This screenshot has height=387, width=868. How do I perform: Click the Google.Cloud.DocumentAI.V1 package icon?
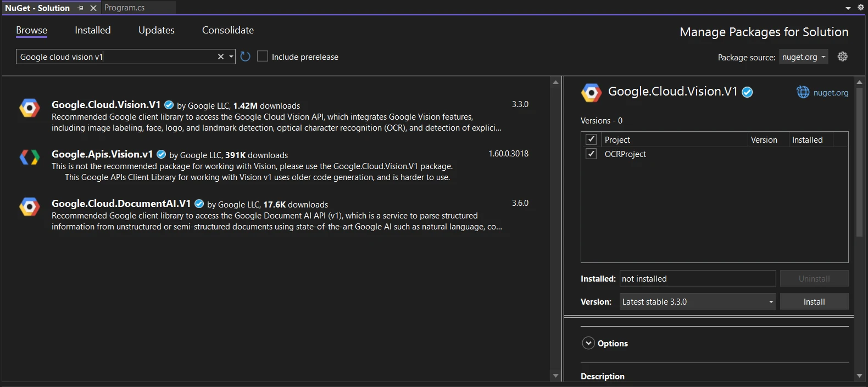[x=30, y=207]
